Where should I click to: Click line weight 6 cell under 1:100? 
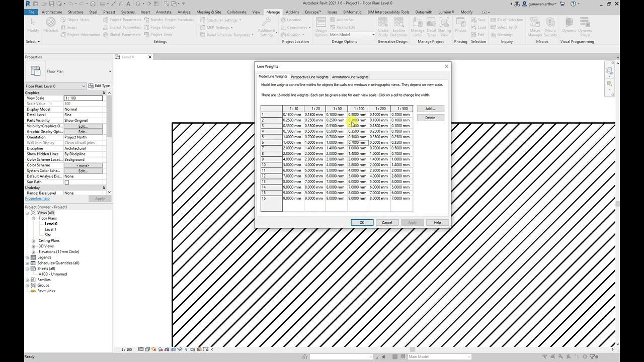pos(358,143)
